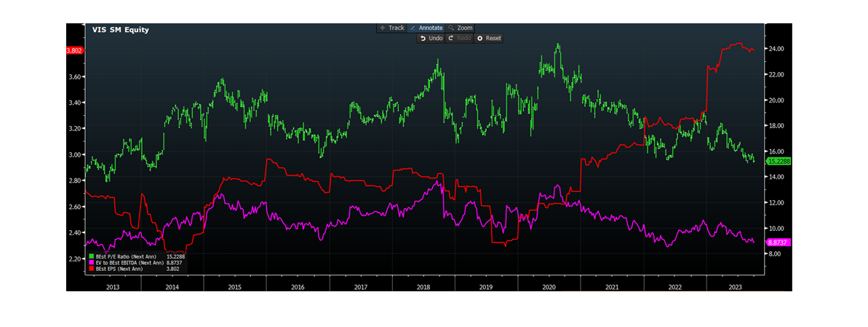This screenshot has height=327, width=868.
Task: Select the Annotate pencil tool
Action: [x=426, y=28]
